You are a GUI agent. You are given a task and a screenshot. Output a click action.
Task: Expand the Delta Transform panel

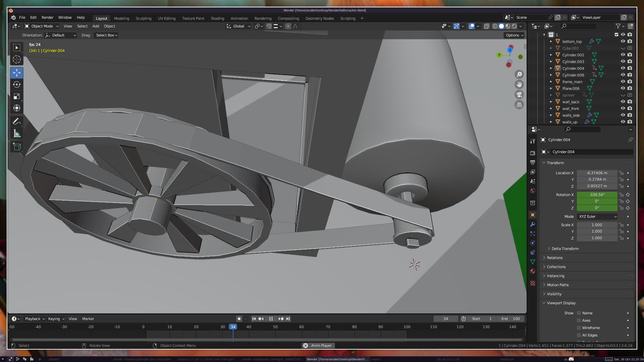(565, 249)
